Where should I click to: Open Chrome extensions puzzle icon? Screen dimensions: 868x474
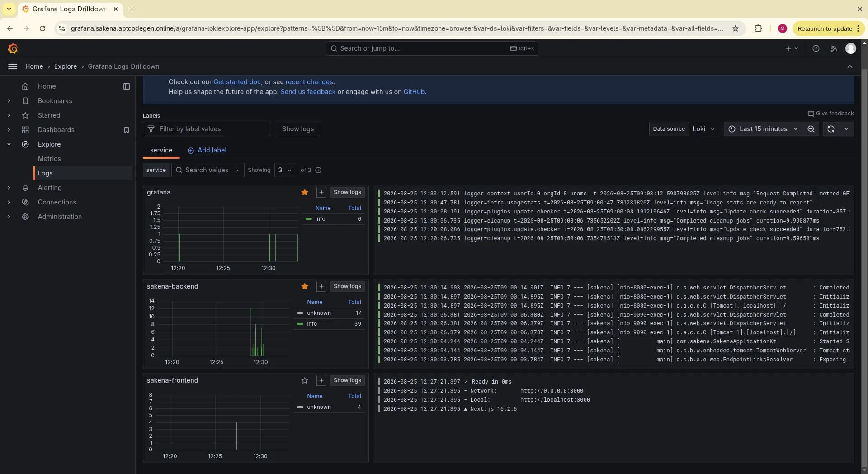click(758, 28)
